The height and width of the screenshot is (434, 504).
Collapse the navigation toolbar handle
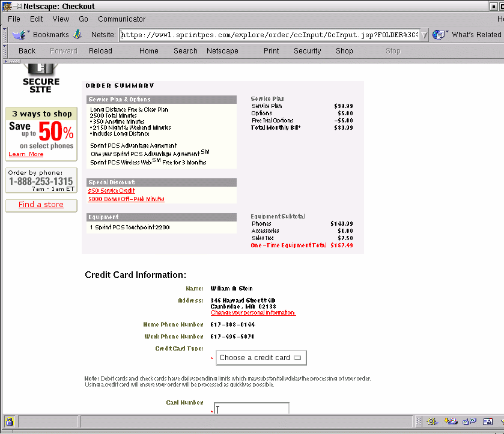pyautogui.click(x=5, y=51)
